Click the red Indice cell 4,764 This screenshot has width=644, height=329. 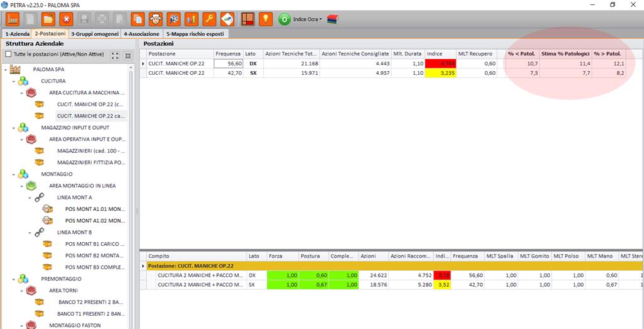click(441, 64)
